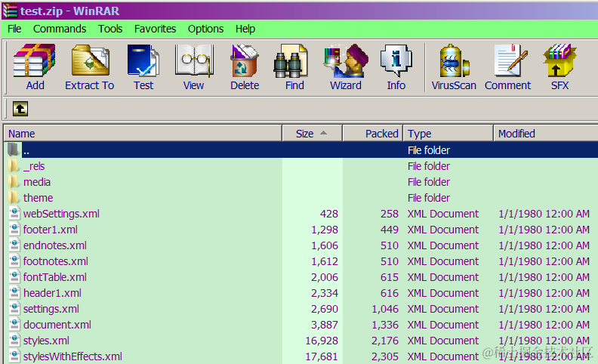
Task: Select styles.xml file name
Action: [46, 341]
